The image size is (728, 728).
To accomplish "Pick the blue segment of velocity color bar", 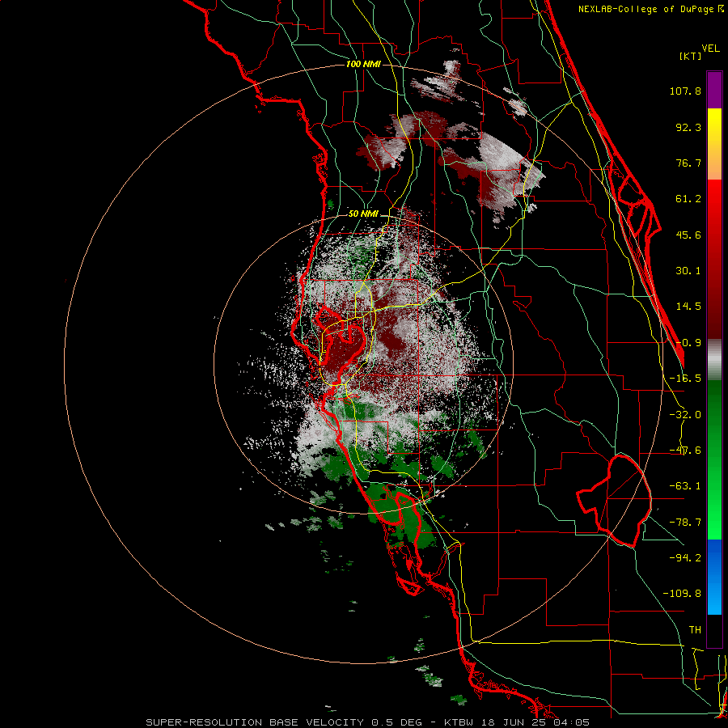I will point(714,577).
